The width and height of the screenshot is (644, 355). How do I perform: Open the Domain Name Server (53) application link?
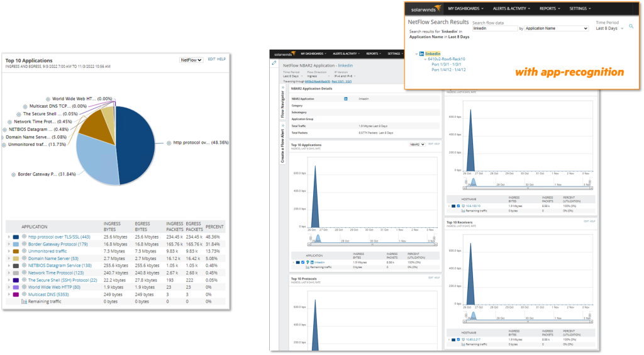(53, 259)
